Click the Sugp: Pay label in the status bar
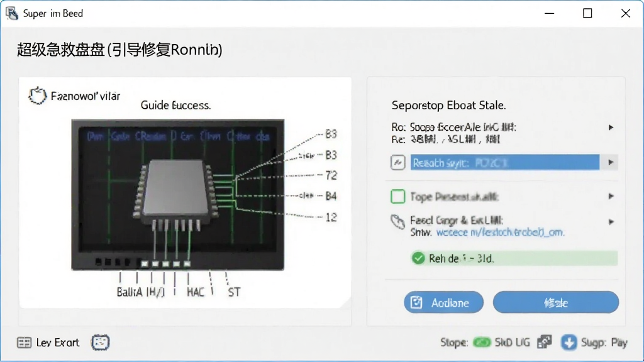The height and width of the screenshot is (362, 644). [604, 343]
